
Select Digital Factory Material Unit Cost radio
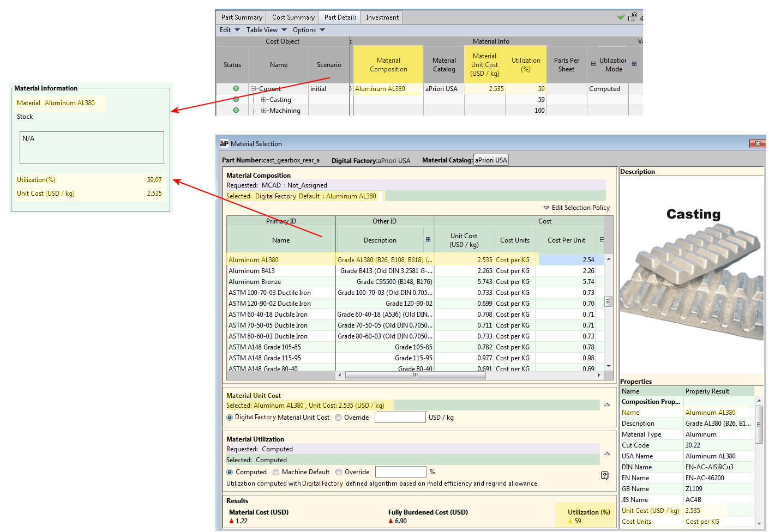[x=230, y=418]
